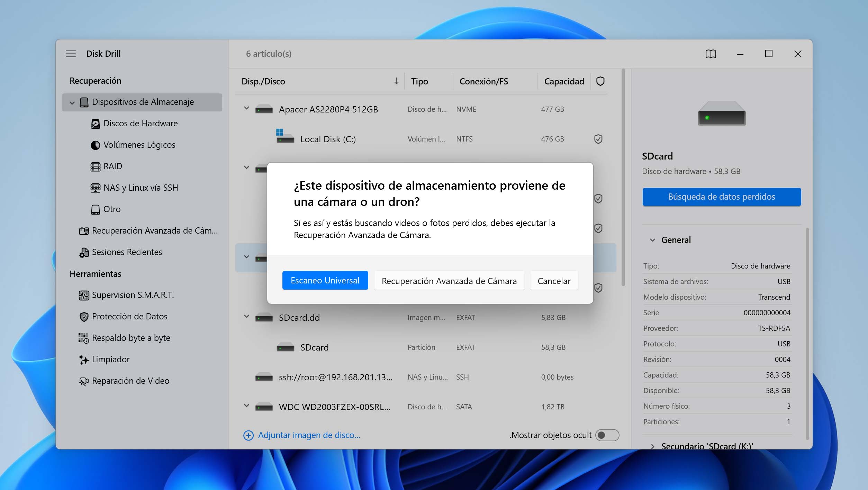
Task: Click the Apacer AS2280P4 drive icon
Action: tap(264, 109)
